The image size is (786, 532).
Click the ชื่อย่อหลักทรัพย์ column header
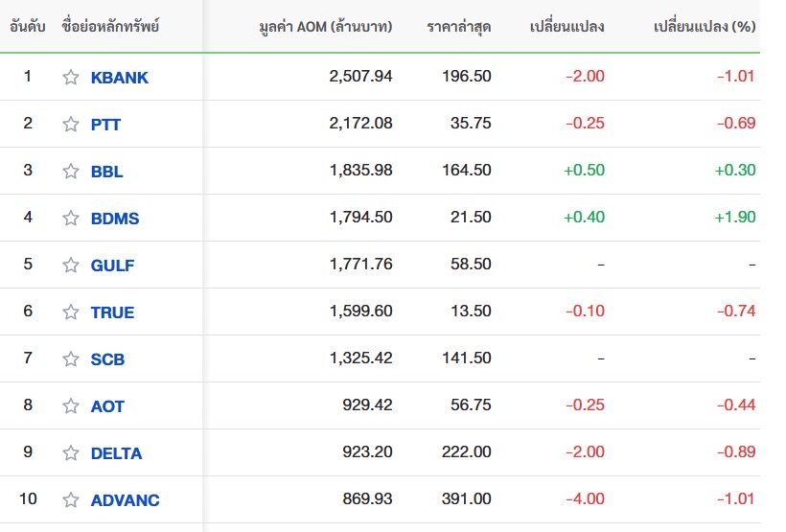click(109, 27)
